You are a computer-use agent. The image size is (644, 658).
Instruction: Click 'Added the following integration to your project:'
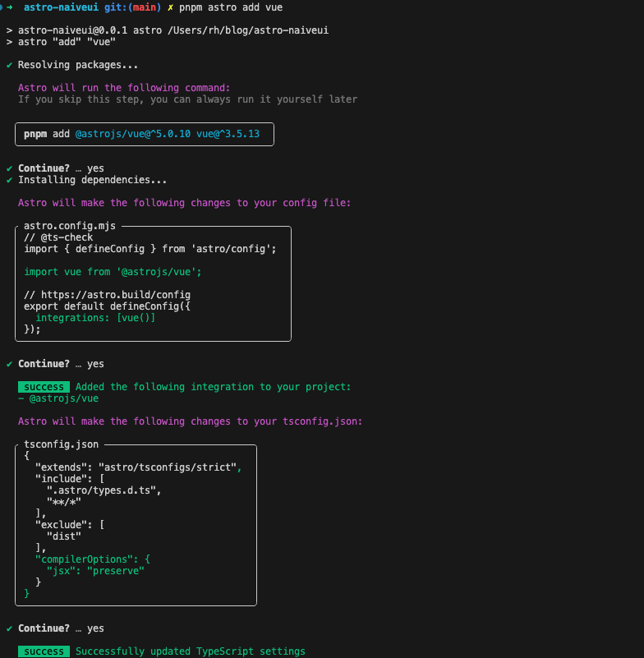click(213, 387)
